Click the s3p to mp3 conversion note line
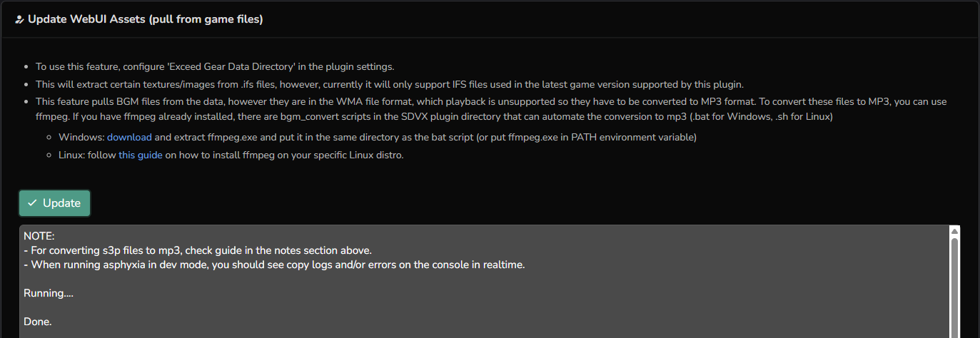The height and width of the screenshot is (338, 980). [198, 250]
